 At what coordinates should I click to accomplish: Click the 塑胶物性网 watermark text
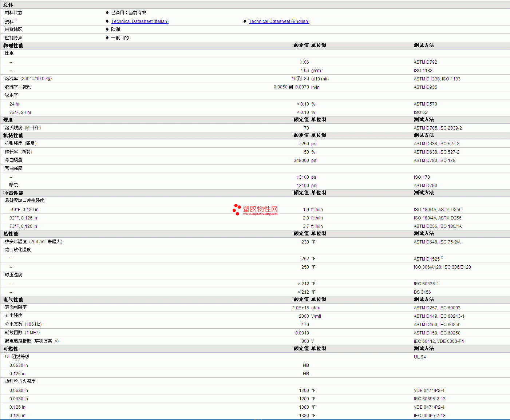coord(260,209)
